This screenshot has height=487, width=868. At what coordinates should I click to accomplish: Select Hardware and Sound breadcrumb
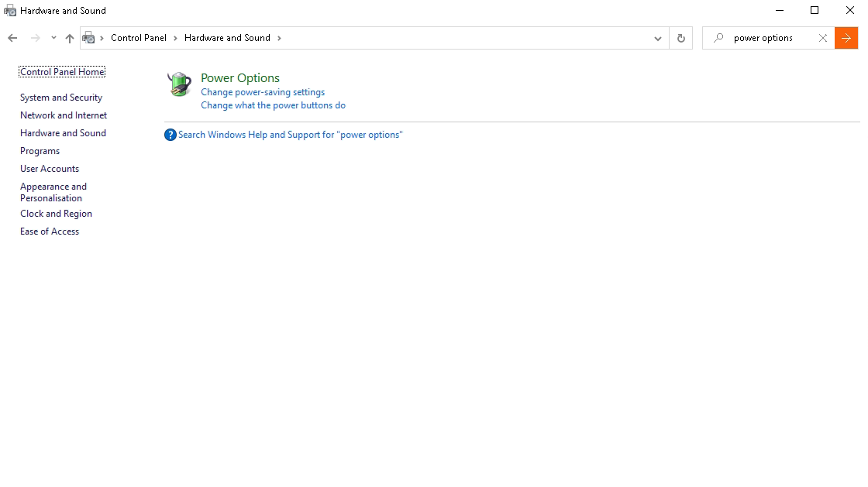click(x=227, y=38)
